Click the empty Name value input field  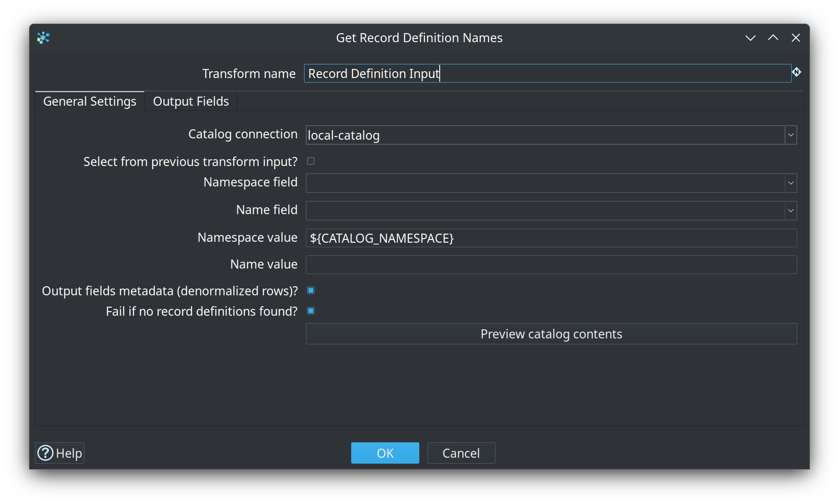coord(551,264)
